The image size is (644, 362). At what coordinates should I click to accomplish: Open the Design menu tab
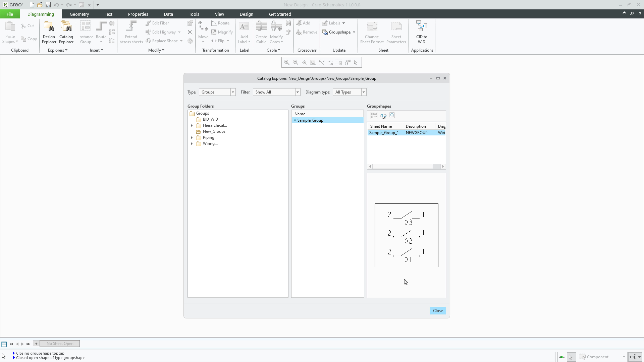point(246,14)
